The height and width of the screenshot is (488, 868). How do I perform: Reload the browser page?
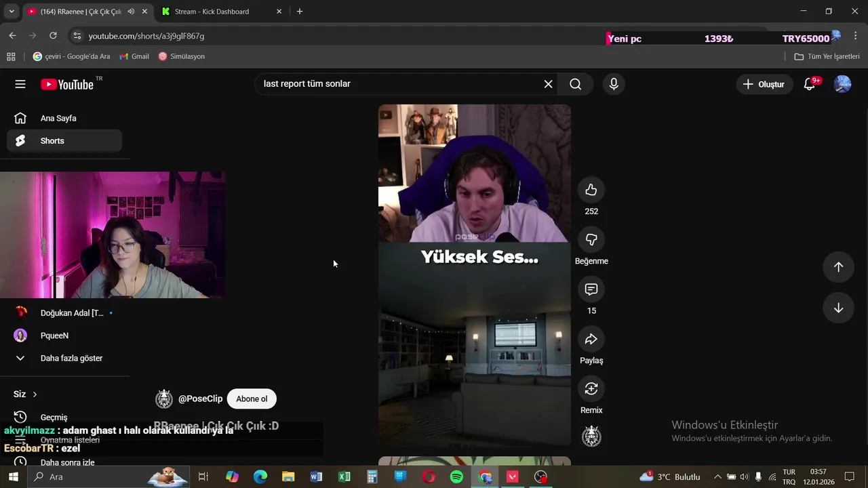pyautogui.click(x=53, y=36)
